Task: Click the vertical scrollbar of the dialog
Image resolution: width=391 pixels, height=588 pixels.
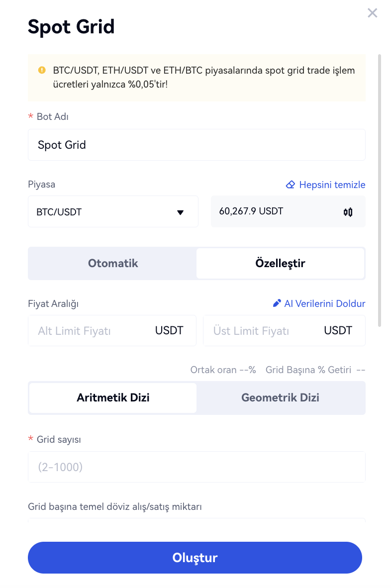Action: tap(380, 189)
